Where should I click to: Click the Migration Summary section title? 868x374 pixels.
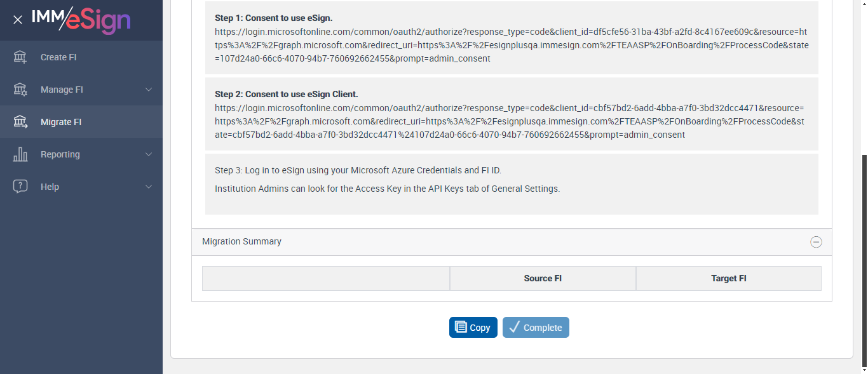click(x=241, y=242)
